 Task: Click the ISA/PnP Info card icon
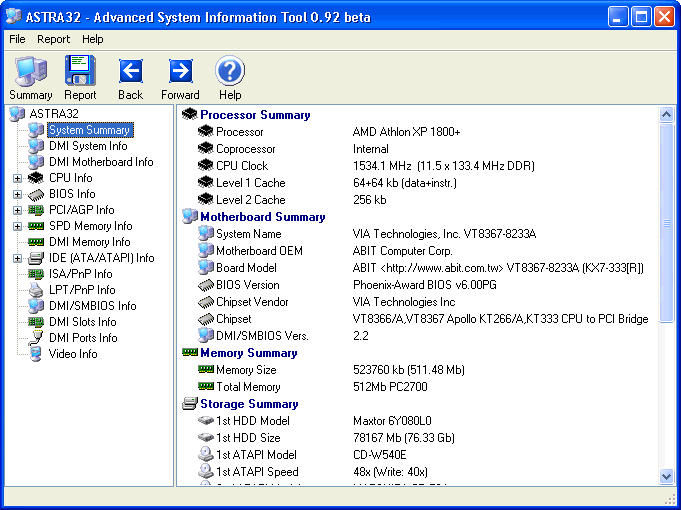click(36, 274)
